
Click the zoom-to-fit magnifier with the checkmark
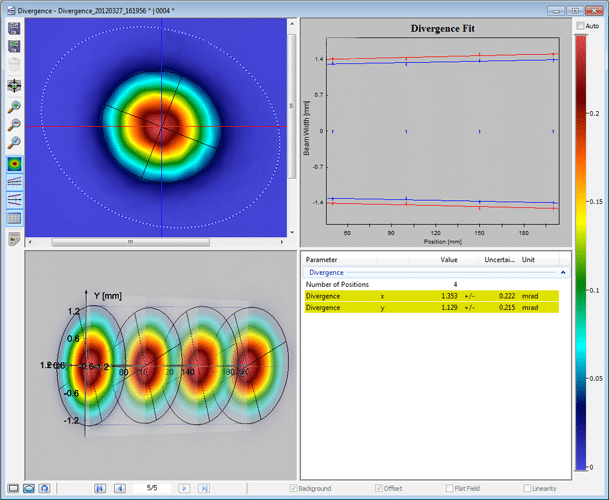(14, 143)
